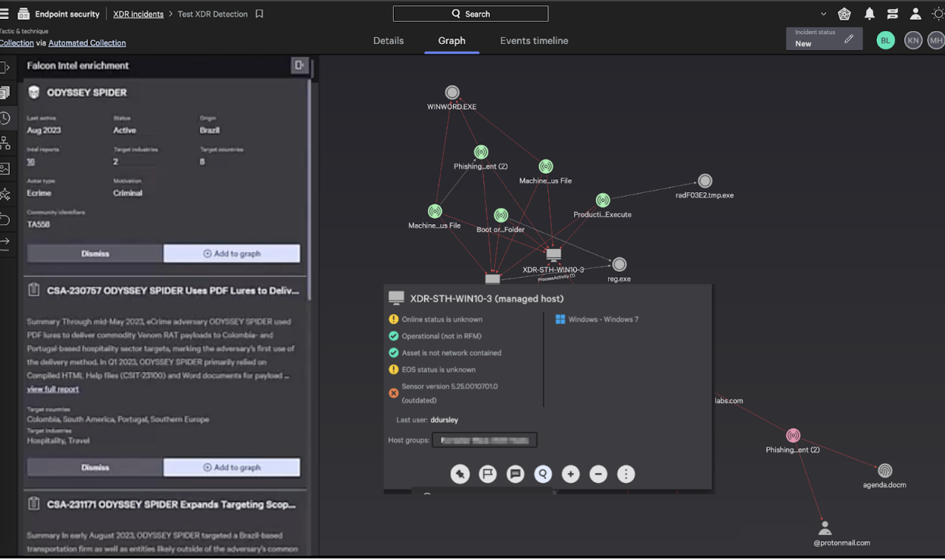Click the ODYSSEY SPIDER actor title
The height and width of the screenshot is (560, 945).
pos(87,92)
